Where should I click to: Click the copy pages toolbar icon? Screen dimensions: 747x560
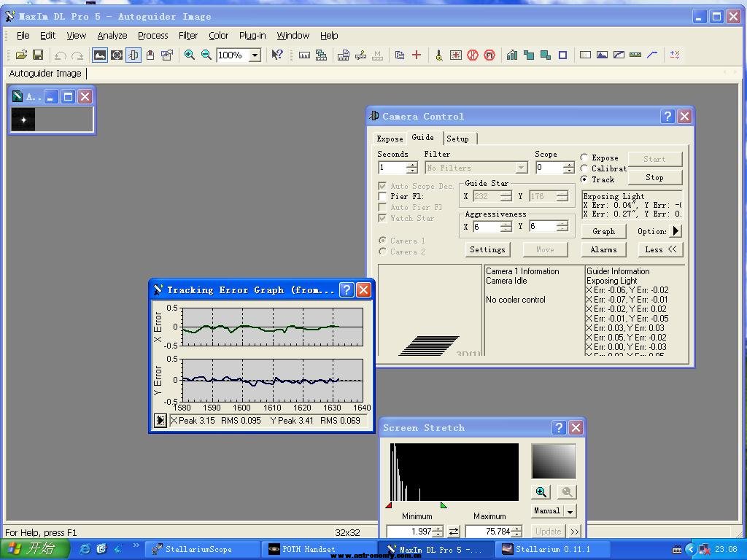[x=400, y=55]
